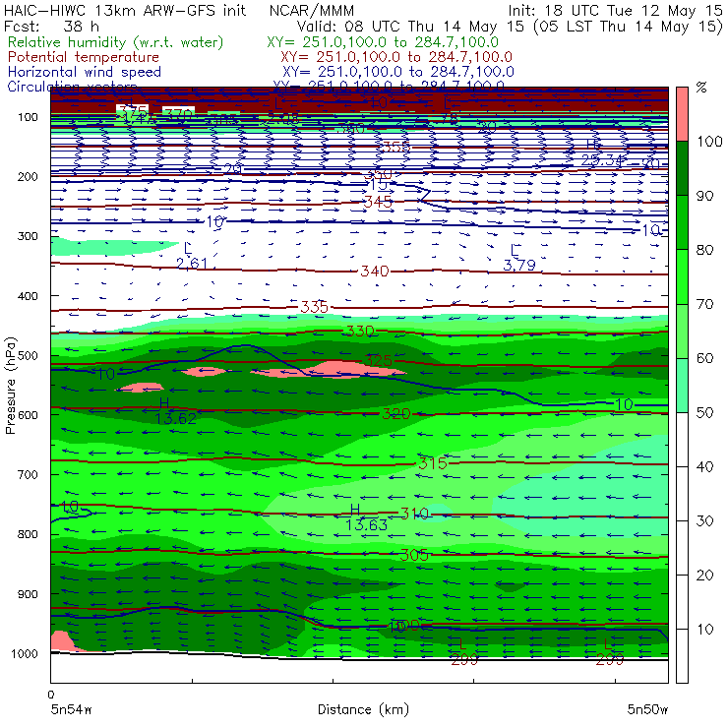The height and width of the screenshot is (728, 728).
Task: Click the 900 hPa pressure axis label
Action: [x=28, y=594]
